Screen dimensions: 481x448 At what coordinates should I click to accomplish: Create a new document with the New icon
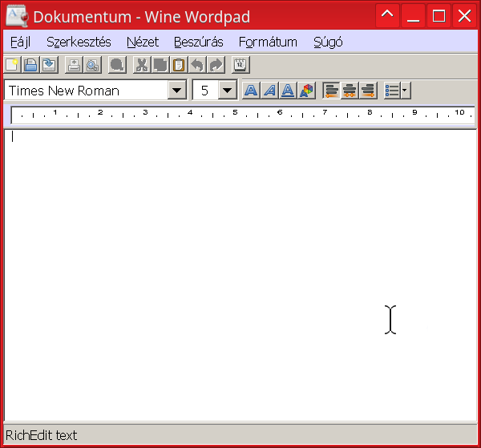(12, 65)
